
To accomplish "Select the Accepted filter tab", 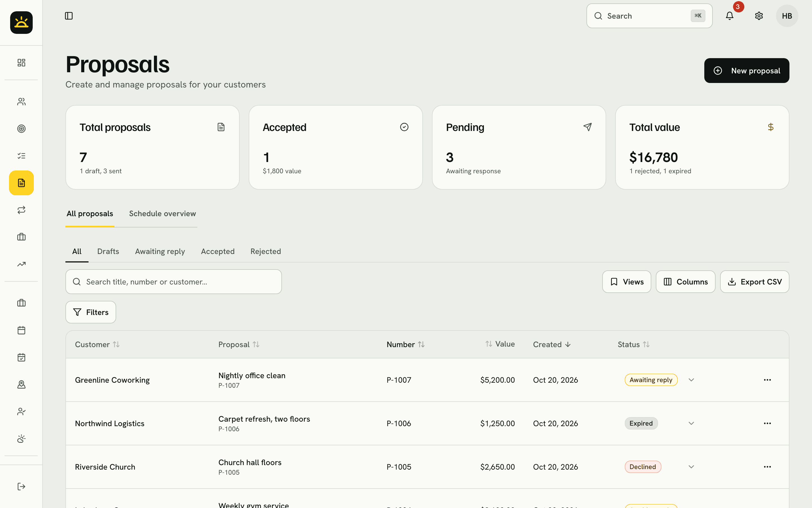I will click(217, 251).
